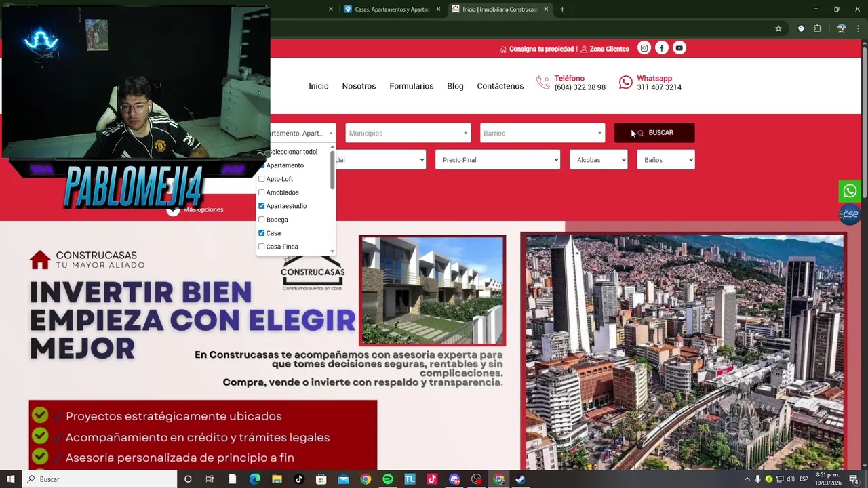
Task: Open the Windows notification center icon
Action: point(854,479)
